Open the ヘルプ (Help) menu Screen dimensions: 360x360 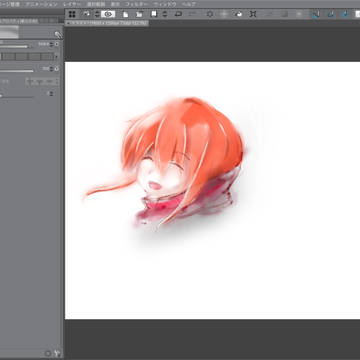189,4
